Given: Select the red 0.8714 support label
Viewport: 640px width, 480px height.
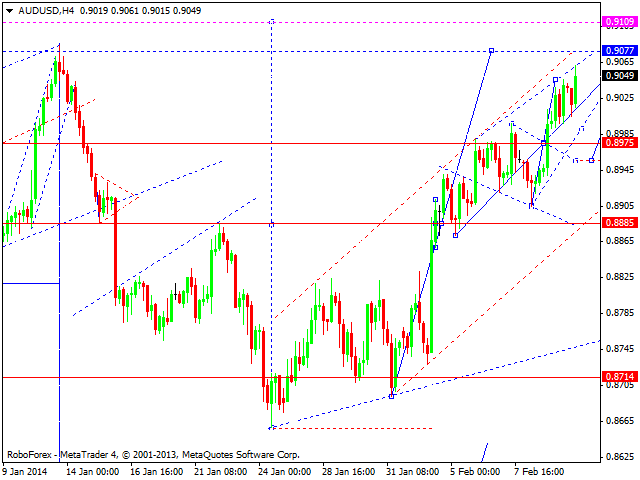Looking at the screenshot, I should click(620, 377).
